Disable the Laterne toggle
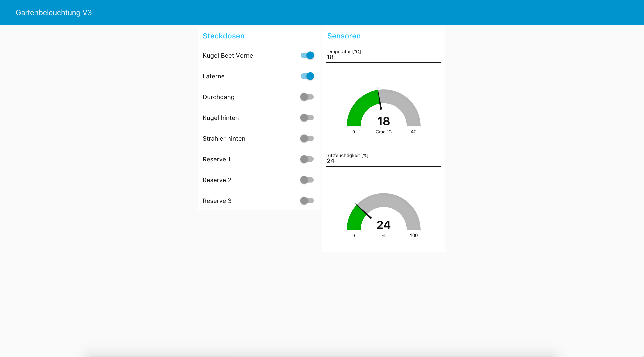This screenshot has height=357, width=644. pos(307,76)
